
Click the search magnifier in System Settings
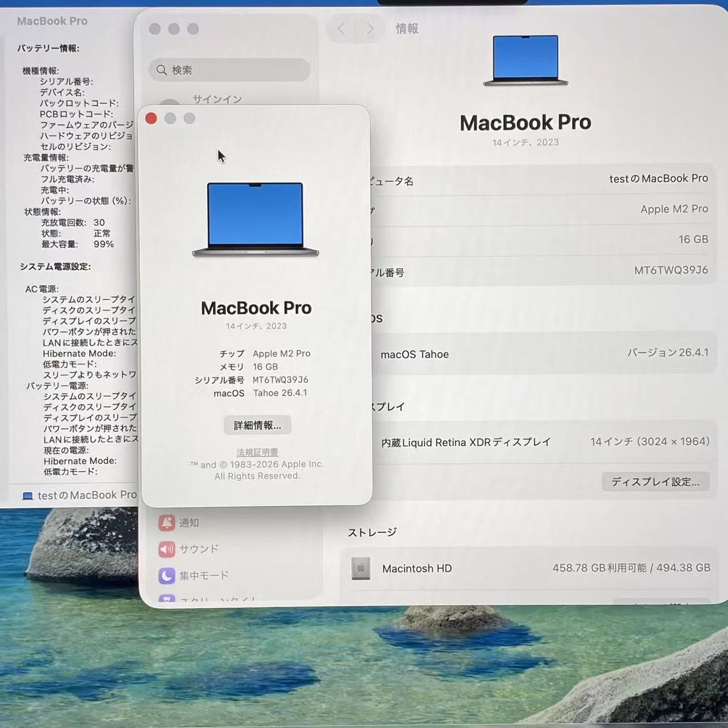(161, 70)
